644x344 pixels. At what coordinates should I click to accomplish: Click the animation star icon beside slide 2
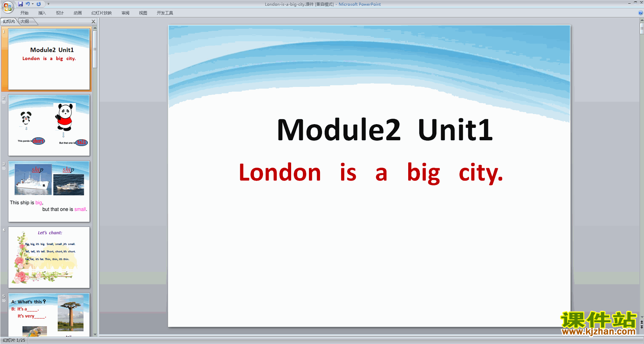[4, 102]
